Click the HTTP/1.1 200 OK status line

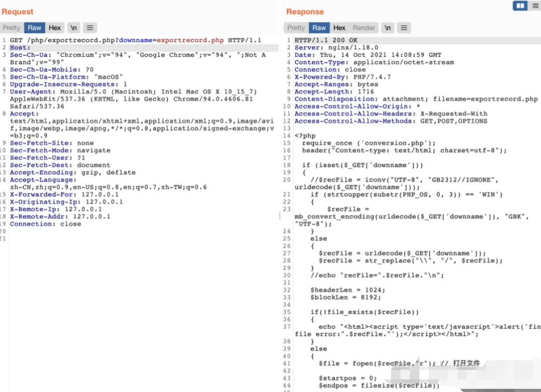point(326,40)
